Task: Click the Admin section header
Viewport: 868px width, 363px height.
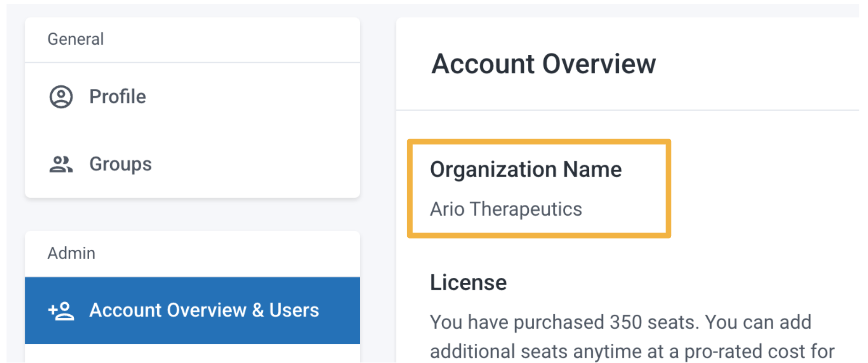Action: [71, 253]
